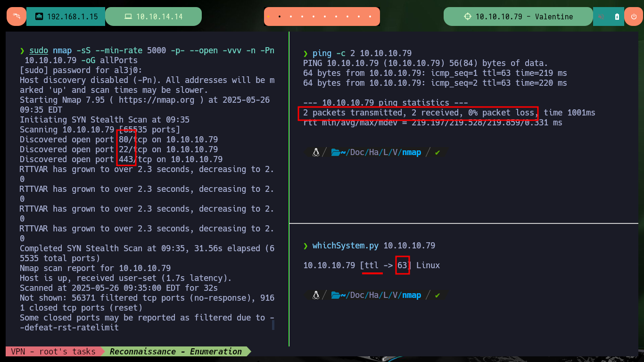Click the "10.10.10.79 - Valentine" target widget
The width and height of the screenshot is (644, 362).
pyautogui.click(x=518, y=16)
